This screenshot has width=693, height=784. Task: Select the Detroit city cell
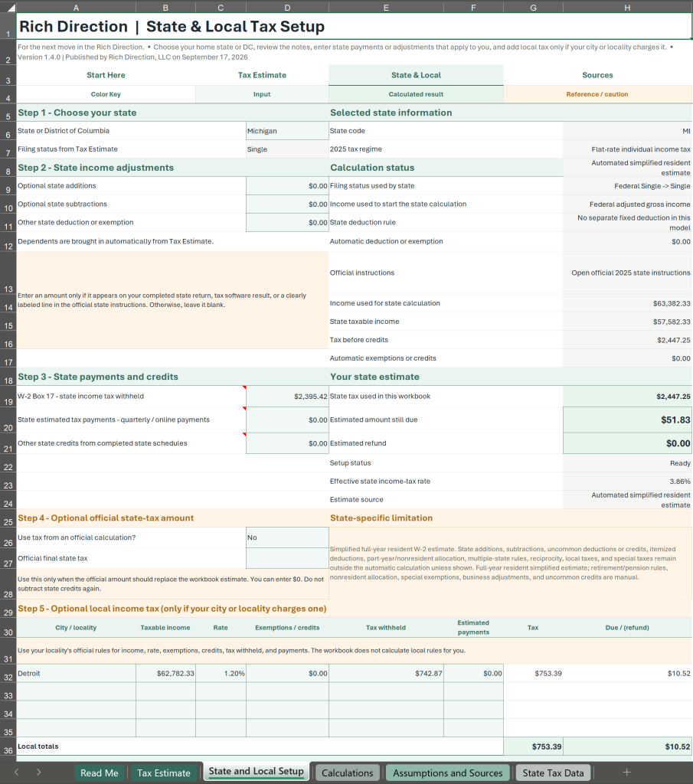pyautogui.click(x=76, y=673)
